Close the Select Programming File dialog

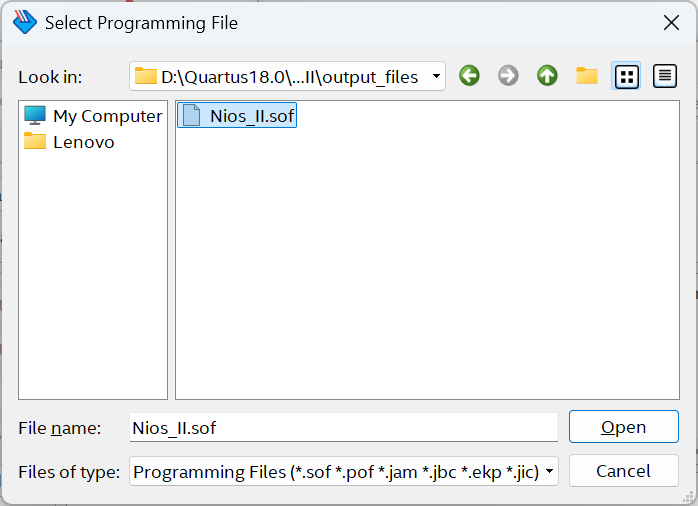(x=671, y=22)
